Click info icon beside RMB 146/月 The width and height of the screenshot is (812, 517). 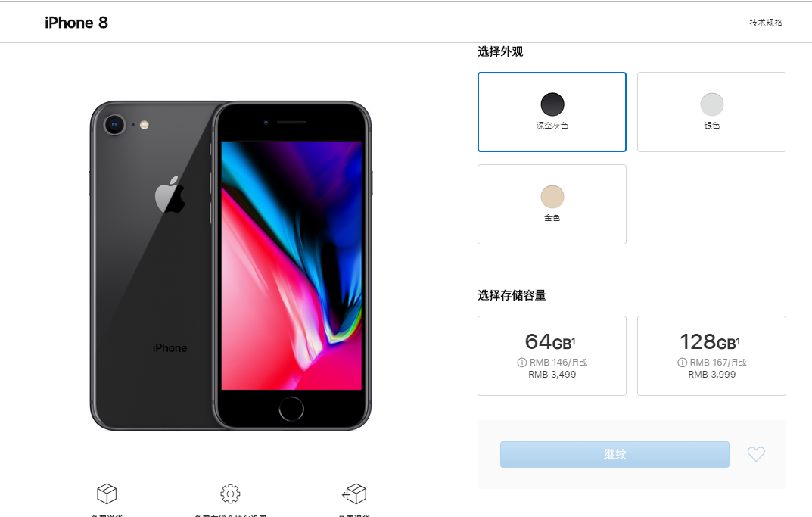521,363
